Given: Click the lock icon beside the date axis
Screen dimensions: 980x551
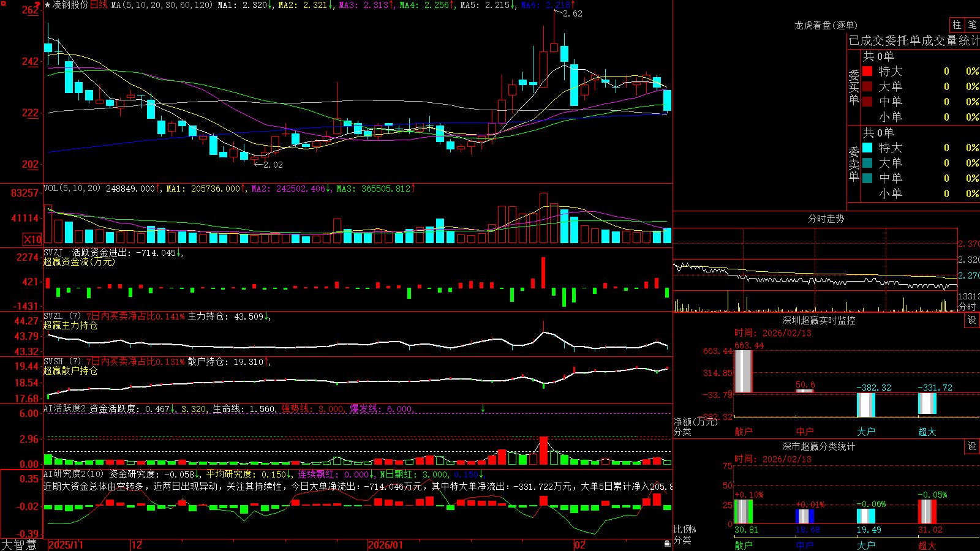Looking at the screenshot, I should click(x=668, y=544).
